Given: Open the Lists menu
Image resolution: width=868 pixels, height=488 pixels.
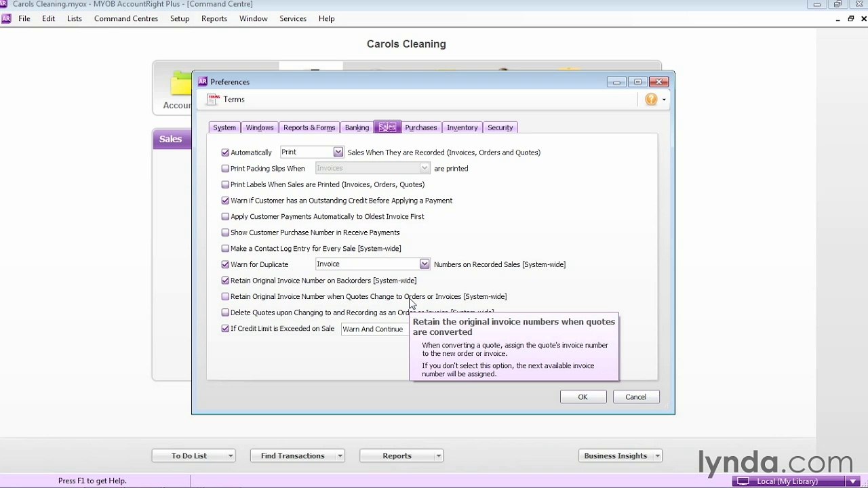Looking at the screenshot, I should pos(75,19).
